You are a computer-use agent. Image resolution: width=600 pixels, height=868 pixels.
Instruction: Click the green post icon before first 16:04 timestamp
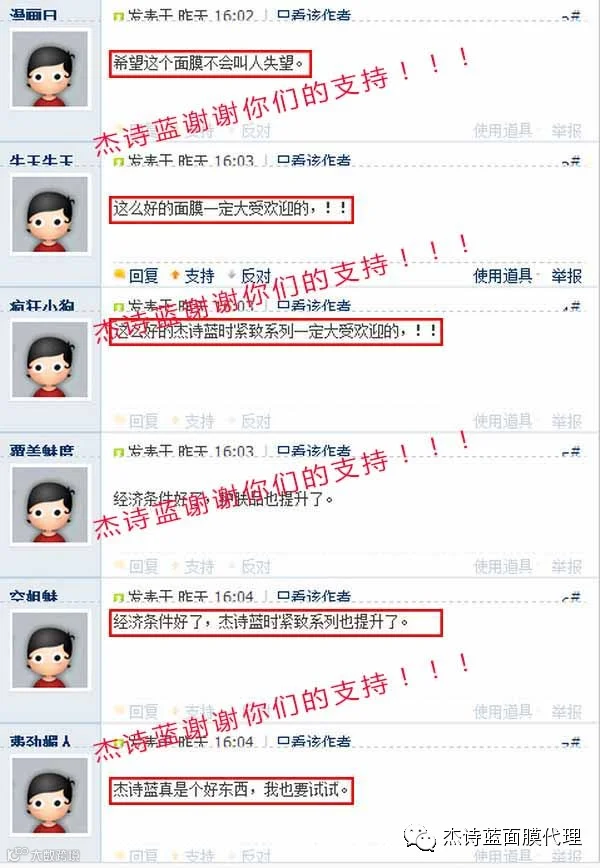click(117, 598)
